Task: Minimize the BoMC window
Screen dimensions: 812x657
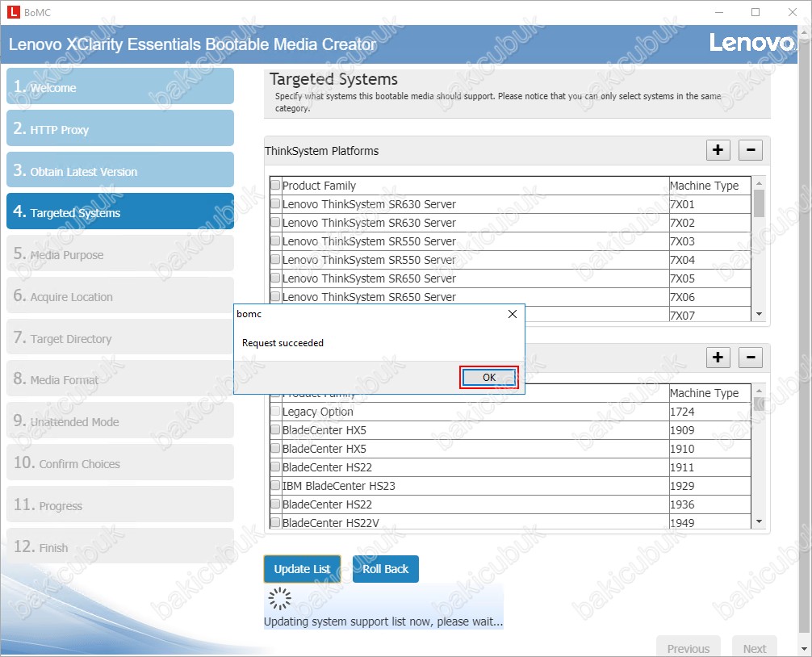Action: [x=719, y=12]
